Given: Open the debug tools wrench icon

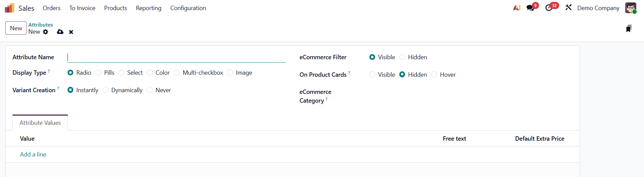Looking at the screenshot, I should point(568,7).
